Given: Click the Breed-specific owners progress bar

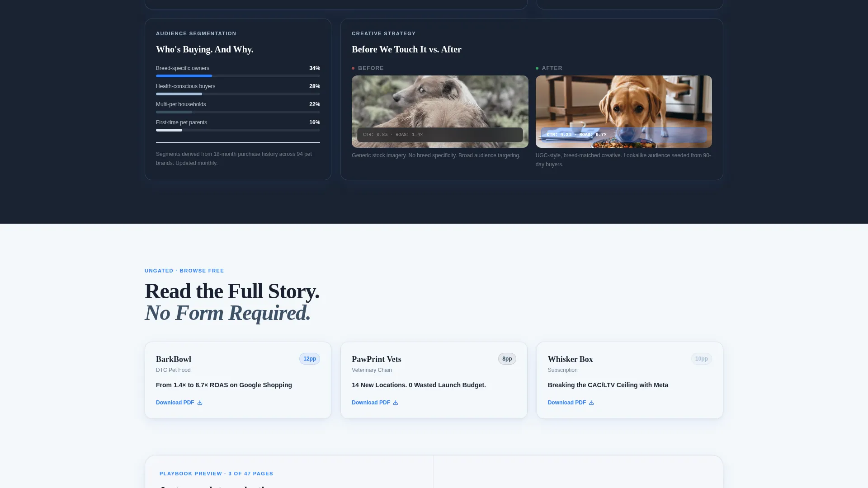Looking at the screenshot, I should tap(238, 76).
